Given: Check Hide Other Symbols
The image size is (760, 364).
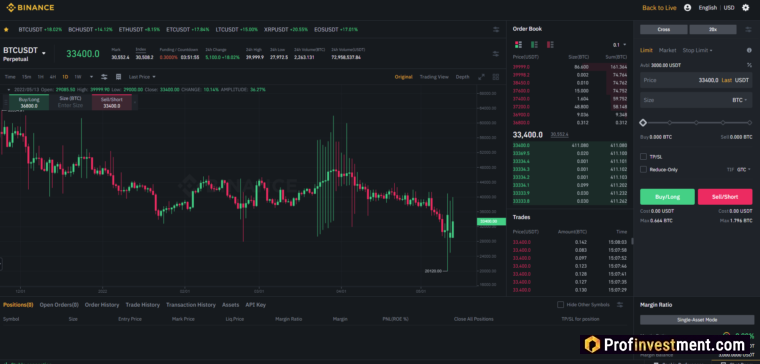Looking at the screenshot, I should click(x=560, y=304).
